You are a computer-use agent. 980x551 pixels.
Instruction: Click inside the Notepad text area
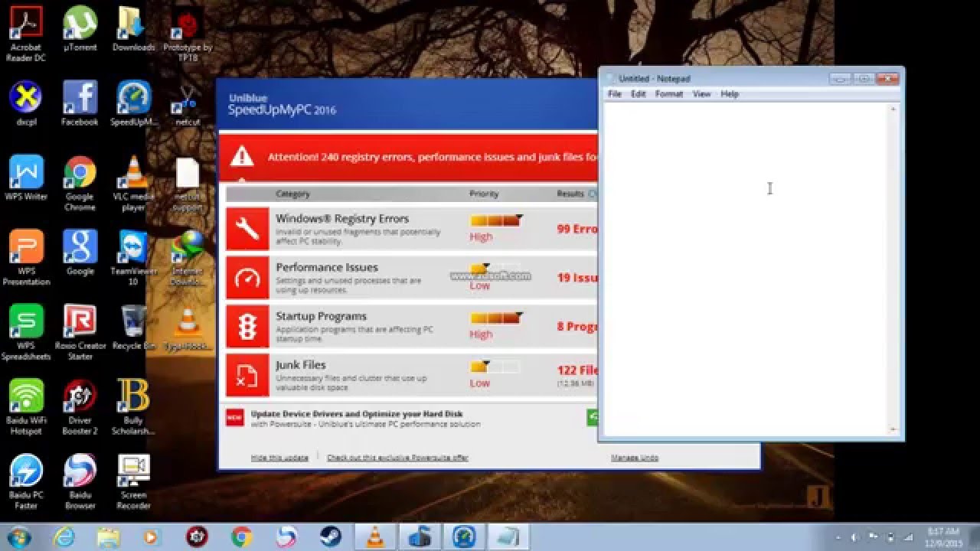tap(745, 269)
